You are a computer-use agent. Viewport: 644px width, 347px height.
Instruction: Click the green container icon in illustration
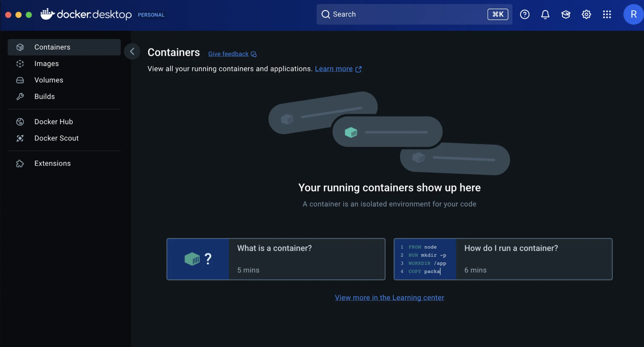[351, 132]
